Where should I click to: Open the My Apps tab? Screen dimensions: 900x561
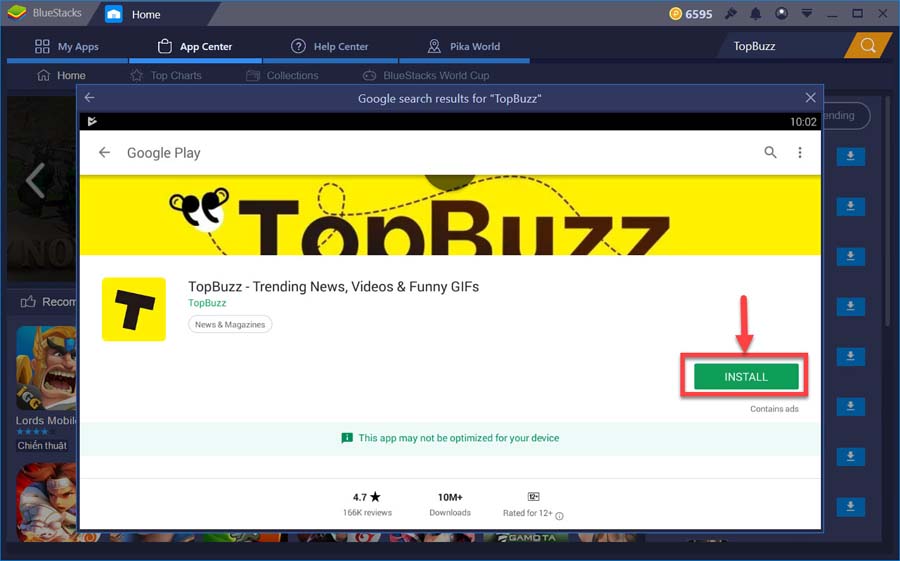(67, 47)
